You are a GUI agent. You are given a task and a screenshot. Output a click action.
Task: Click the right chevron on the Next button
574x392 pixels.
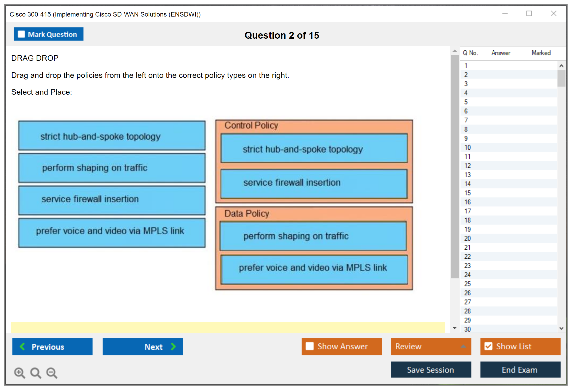tap(174, 347)
